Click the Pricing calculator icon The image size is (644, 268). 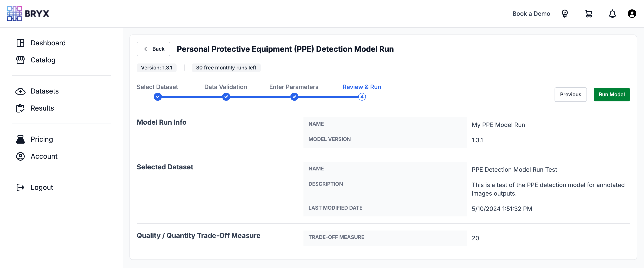20,139
